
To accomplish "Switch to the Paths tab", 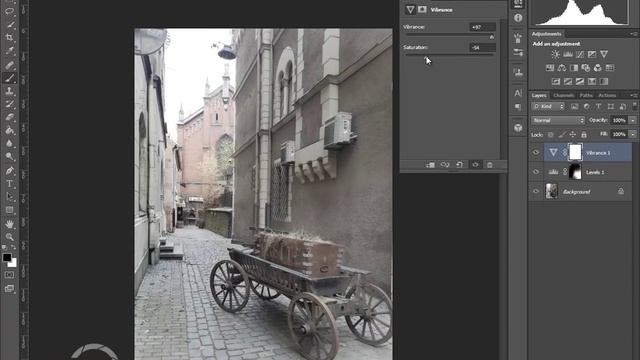I will click(x=586, y=95).
